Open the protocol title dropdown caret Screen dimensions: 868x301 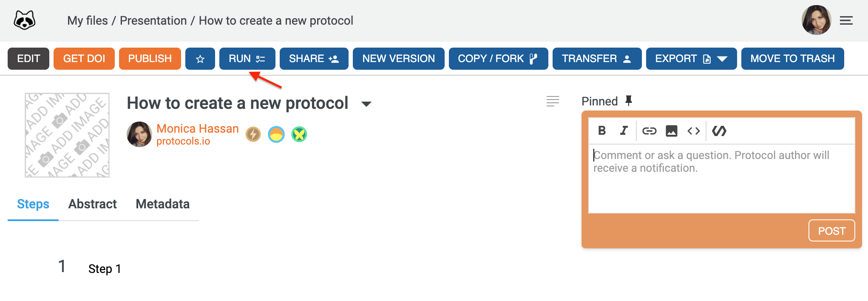366,104
